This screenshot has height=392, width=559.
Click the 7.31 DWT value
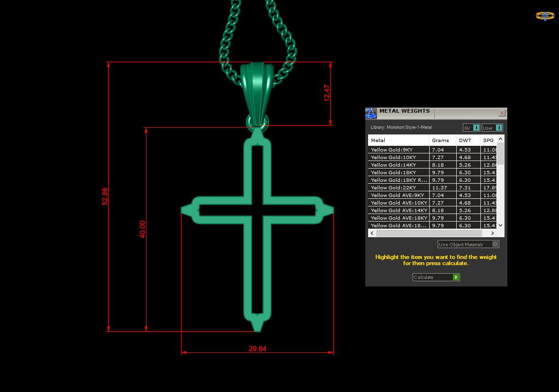(x=465, y=187)
